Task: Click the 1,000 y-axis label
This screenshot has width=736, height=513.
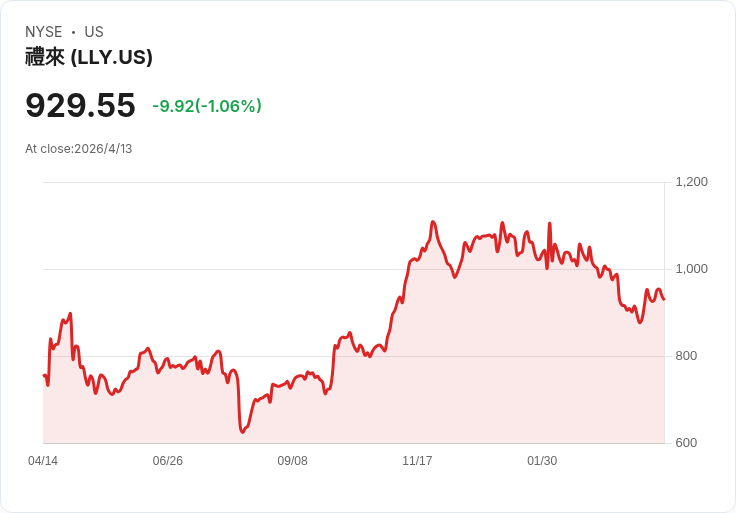Action: point(691,269)
